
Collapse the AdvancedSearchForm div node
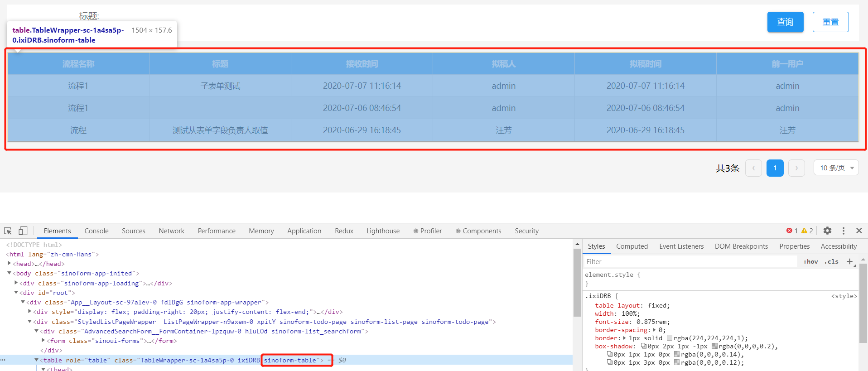pyautogui.click(x=36, y=331)
